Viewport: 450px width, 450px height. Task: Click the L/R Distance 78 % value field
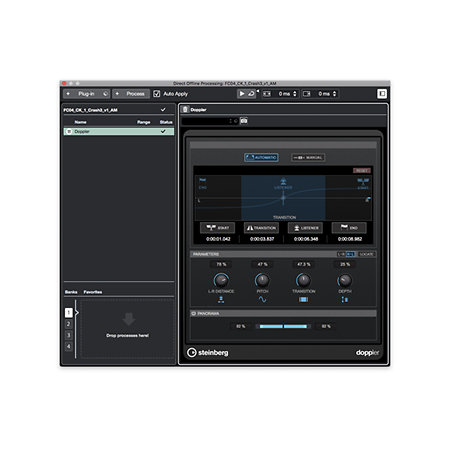[221, 264]
